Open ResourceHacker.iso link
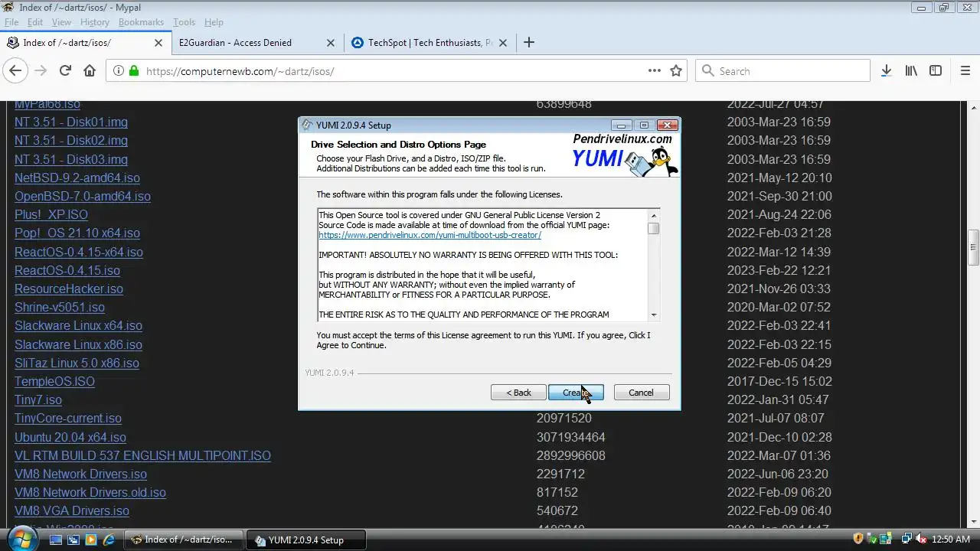Viewport: 980px width, 551px height. (x=69, y=289)
